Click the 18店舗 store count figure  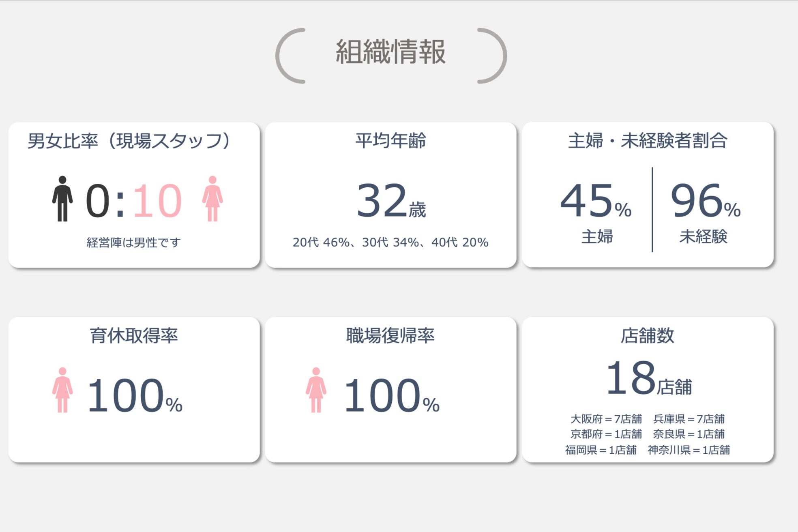click(x=649, y=379)
